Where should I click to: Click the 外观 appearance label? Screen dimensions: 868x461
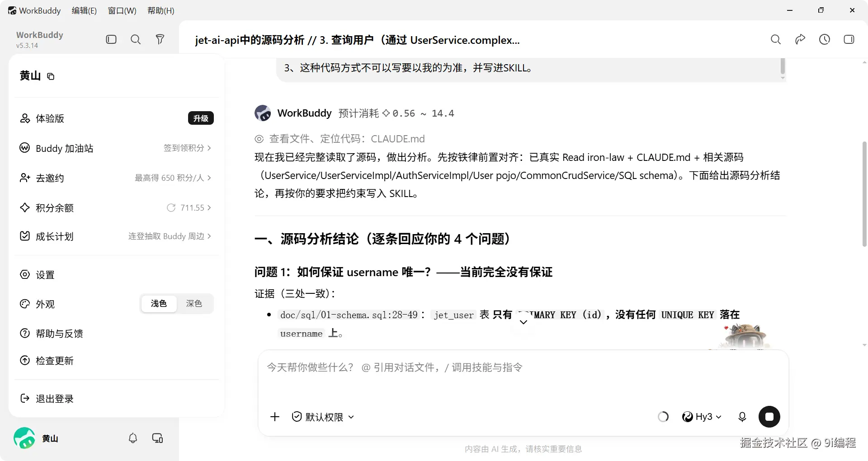[x=45, y=304]
